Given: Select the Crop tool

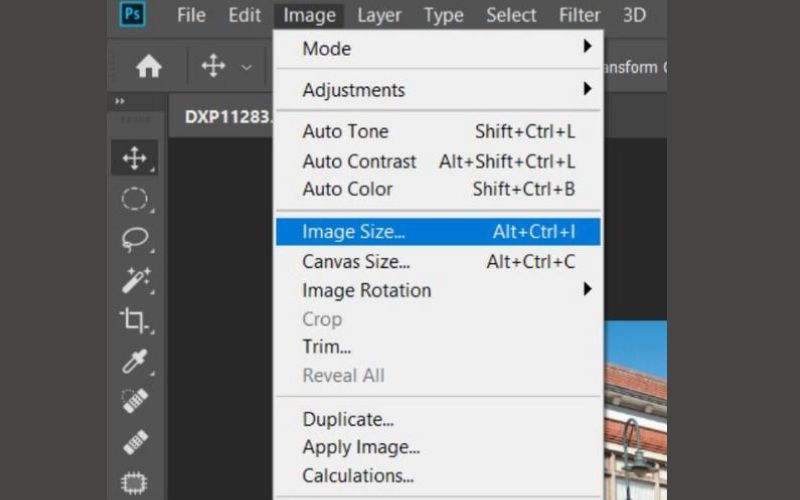Looking at the screenshot, I should tap(134, 320).
